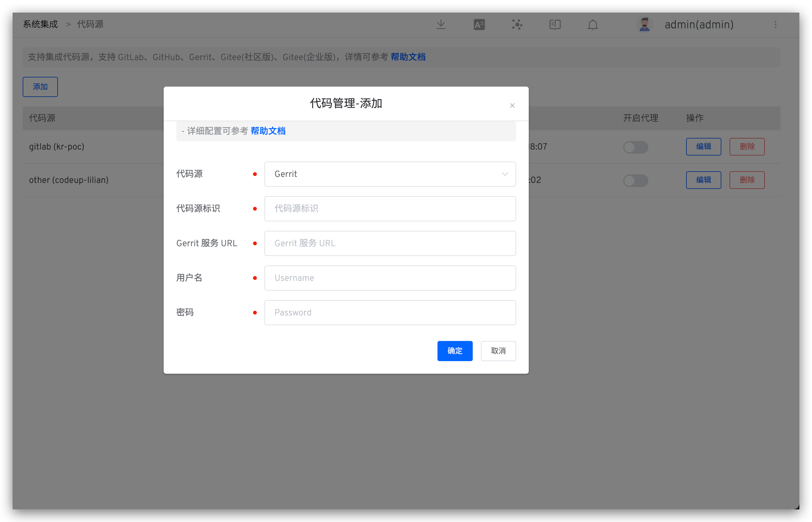Open the language translation icon
812x522 pixels.
479,25
